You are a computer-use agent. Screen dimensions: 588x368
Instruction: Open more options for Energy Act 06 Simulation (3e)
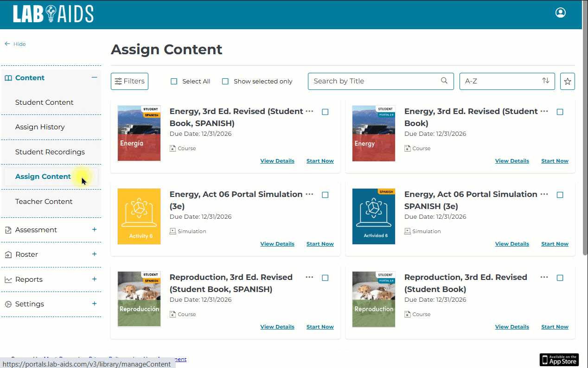(309, 194)
